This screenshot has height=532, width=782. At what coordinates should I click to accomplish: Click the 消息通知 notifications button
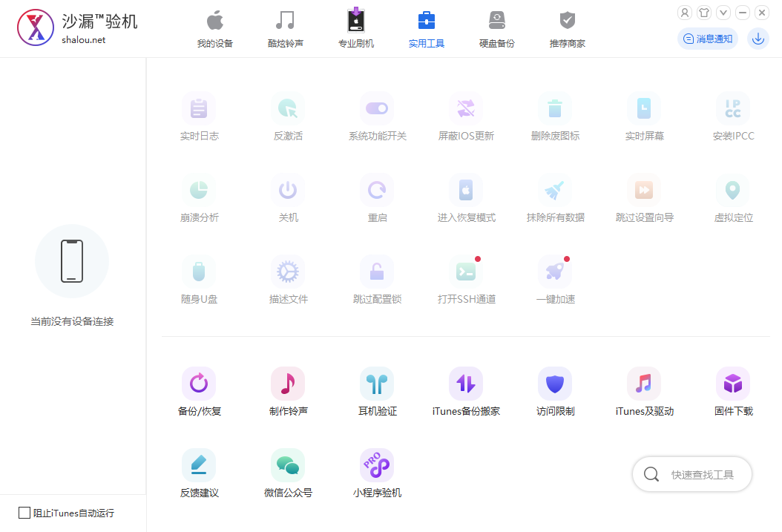(x=708, y=39)
